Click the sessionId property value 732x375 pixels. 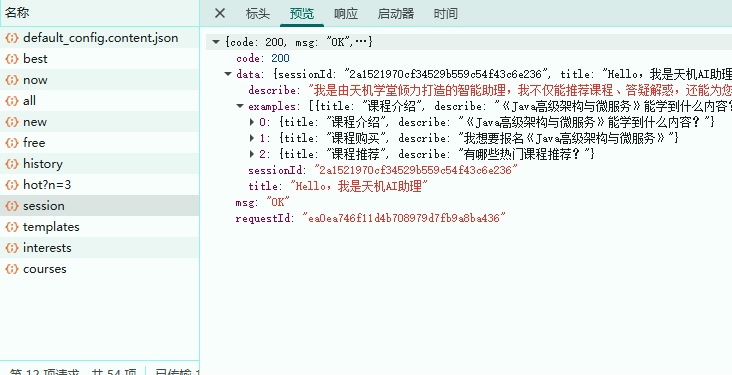(x=415, y=170)
